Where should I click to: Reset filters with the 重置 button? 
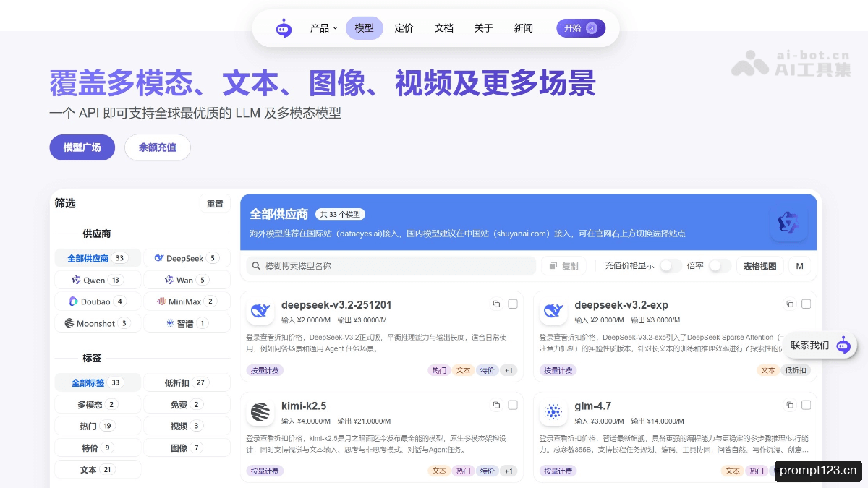pyautogui.click(x=215, y=204)
